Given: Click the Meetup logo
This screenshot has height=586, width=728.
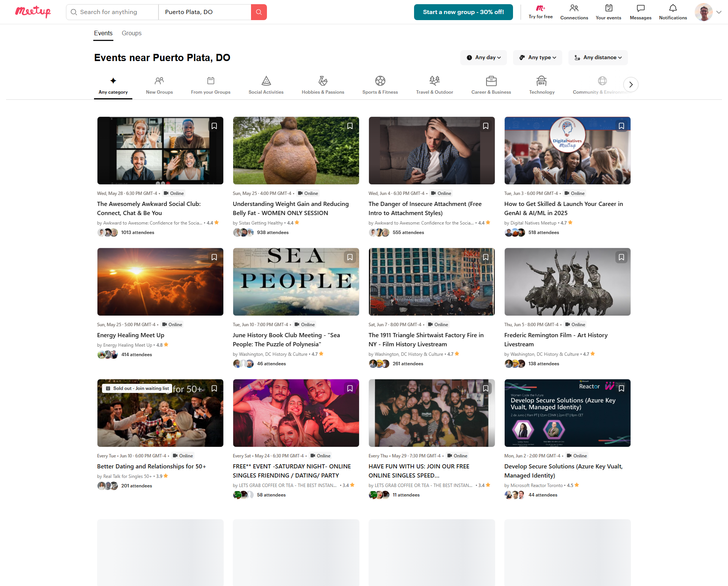Looking at the screenshot, I should (33, 12).
